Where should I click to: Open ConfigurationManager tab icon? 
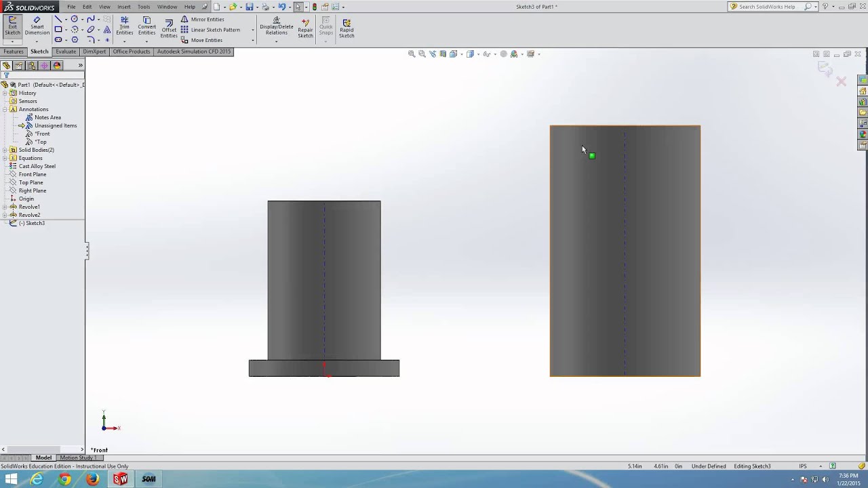(x=32, y=66)
